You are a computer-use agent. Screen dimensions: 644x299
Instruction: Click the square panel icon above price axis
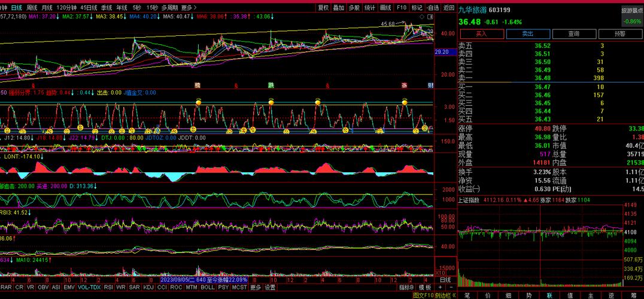coord(430,17)
